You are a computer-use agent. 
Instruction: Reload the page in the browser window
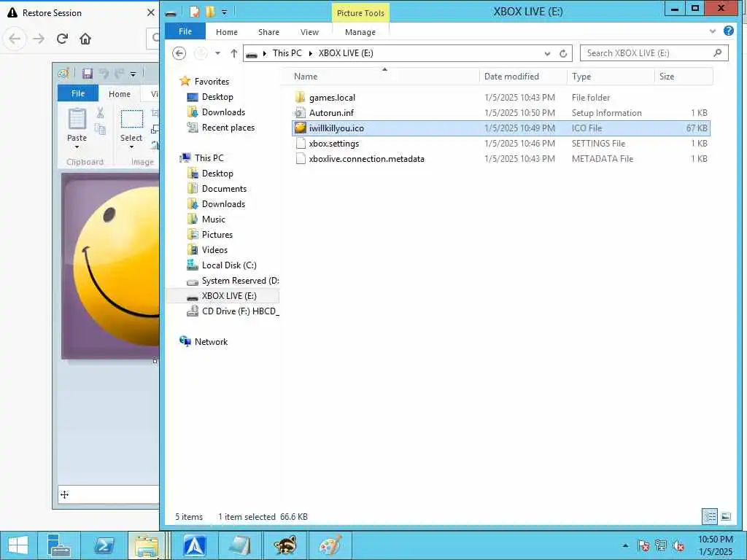point(62,39)
